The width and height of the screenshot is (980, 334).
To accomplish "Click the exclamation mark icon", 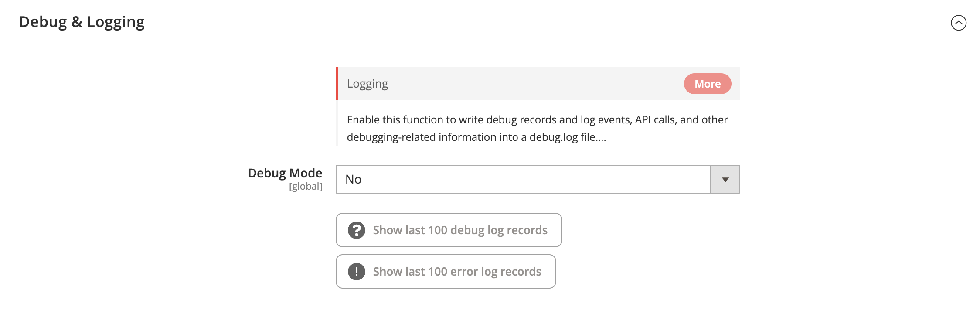I will coord(357,272).
